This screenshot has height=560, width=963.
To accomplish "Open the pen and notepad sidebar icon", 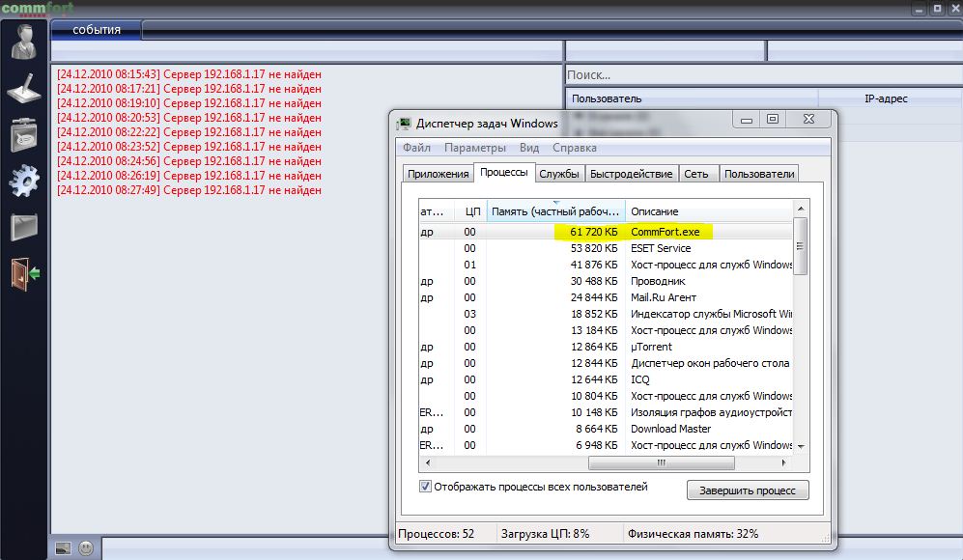I will [24, 90].
